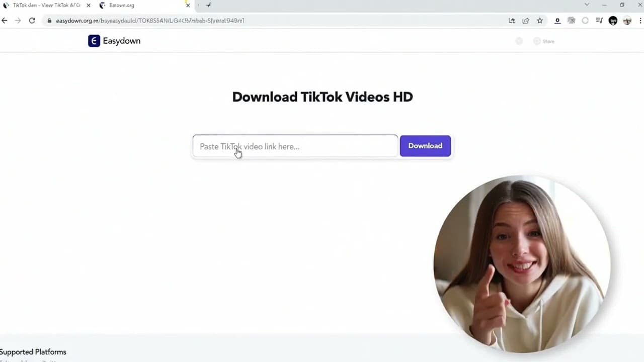Click the Share link in the page header
This screenshot has width=644, height=362.
548,41
